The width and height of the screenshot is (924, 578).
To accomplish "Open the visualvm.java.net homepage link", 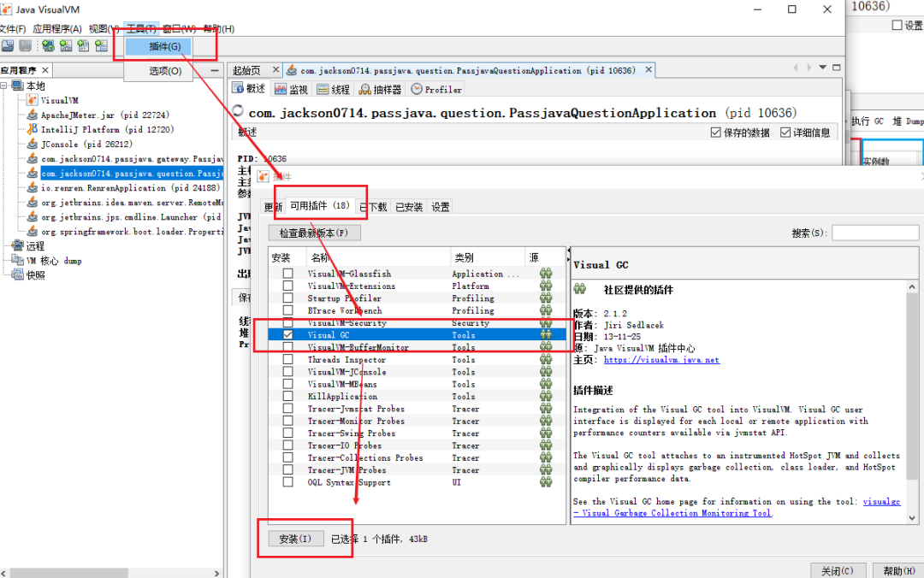I will coord(661,360).
